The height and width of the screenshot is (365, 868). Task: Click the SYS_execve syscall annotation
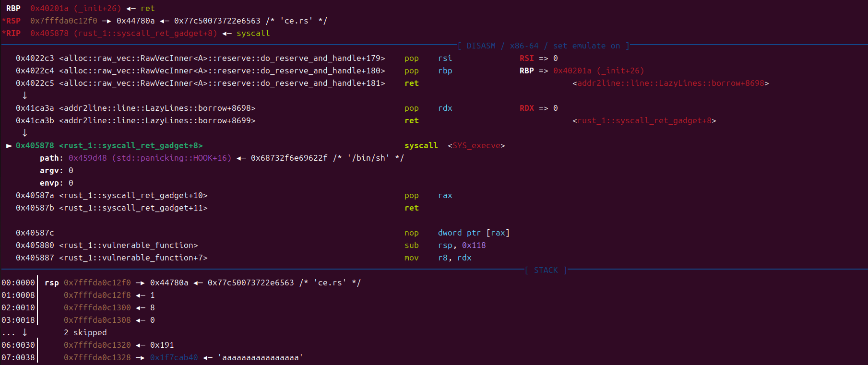point(476,145)
